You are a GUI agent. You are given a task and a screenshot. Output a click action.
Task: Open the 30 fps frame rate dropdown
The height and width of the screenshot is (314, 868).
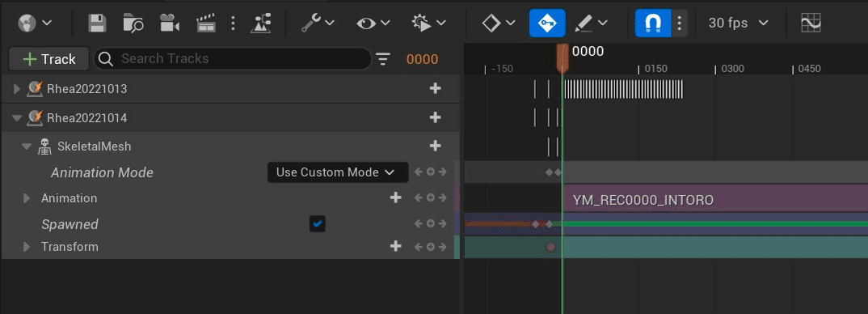[x=739, y=23]
